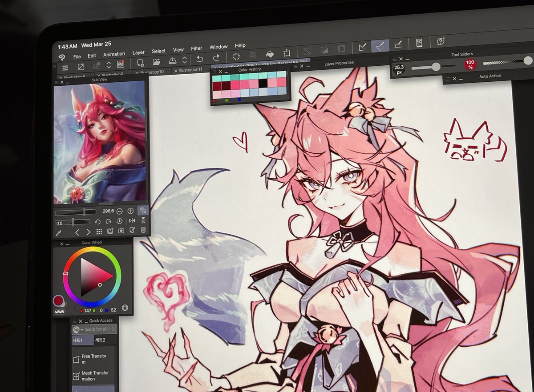Open the Help menu
This screenshot has height=392, width=534.
240,45
